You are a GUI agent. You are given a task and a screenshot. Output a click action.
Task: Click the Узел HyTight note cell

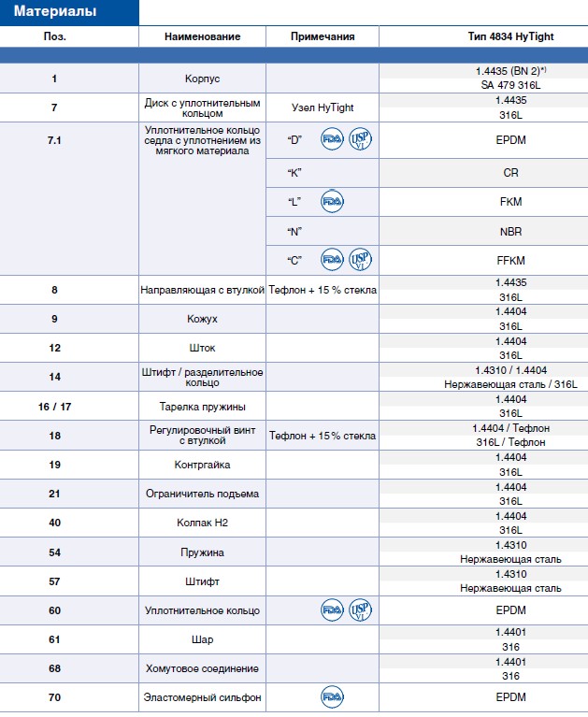pyautogui.click(x=323, y=108)
